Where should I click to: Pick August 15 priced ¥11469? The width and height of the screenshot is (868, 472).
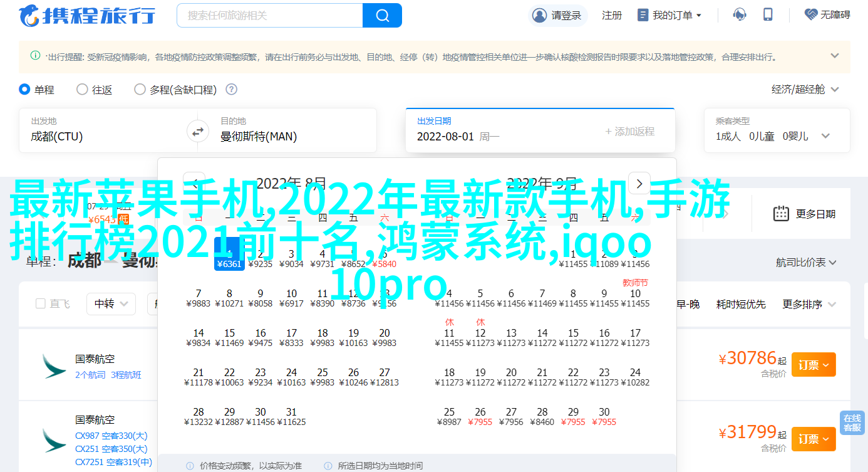point(229,337)
